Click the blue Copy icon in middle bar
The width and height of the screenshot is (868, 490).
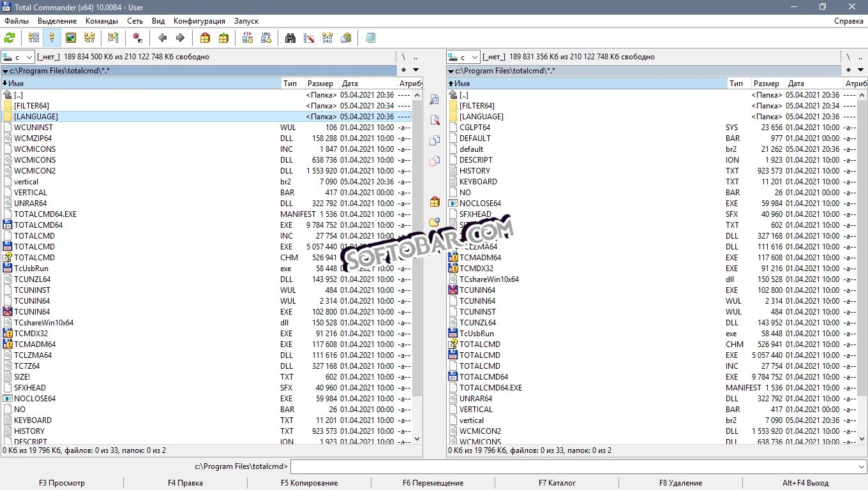click(435, 140)
